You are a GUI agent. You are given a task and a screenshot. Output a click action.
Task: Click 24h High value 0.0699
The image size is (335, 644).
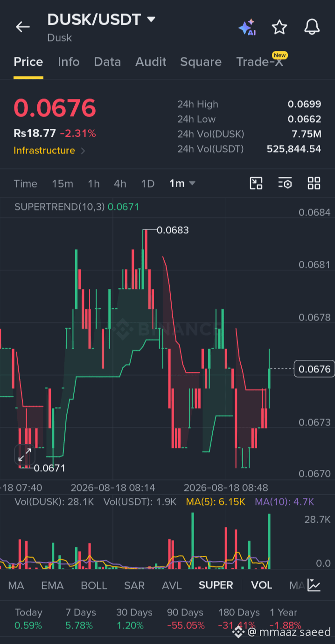click(x=304, y=104)
